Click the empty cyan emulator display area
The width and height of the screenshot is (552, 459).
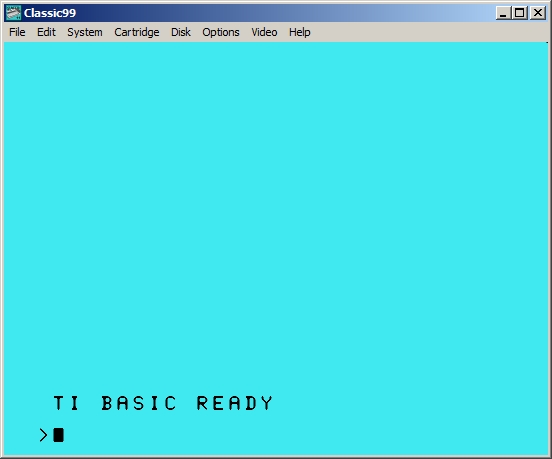click(x=276, y=211)
